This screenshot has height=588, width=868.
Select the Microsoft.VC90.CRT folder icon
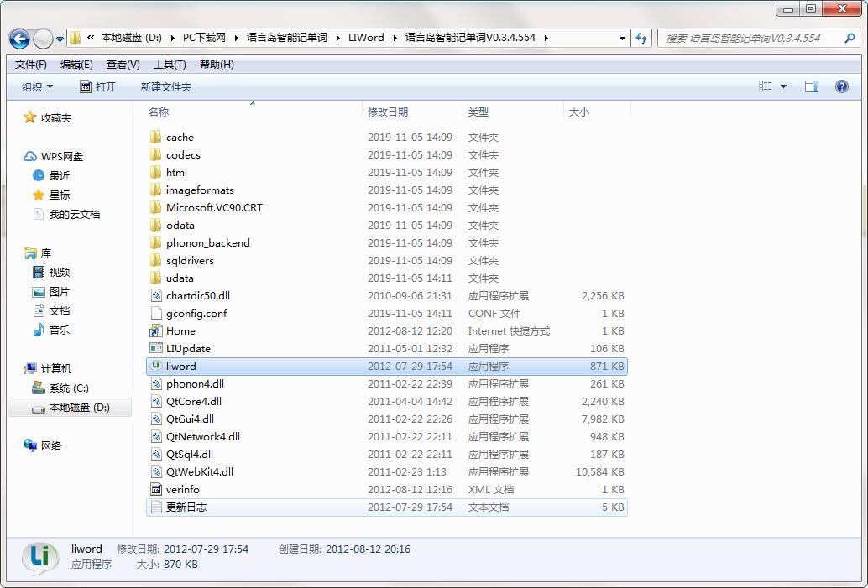(155, 207)
